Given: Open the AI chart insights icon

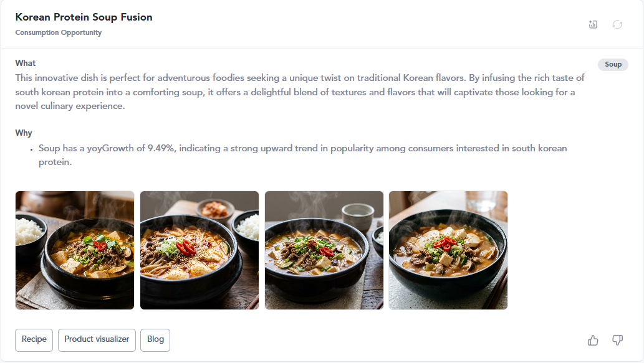Looking at the screenshot, I should [593, 25].
